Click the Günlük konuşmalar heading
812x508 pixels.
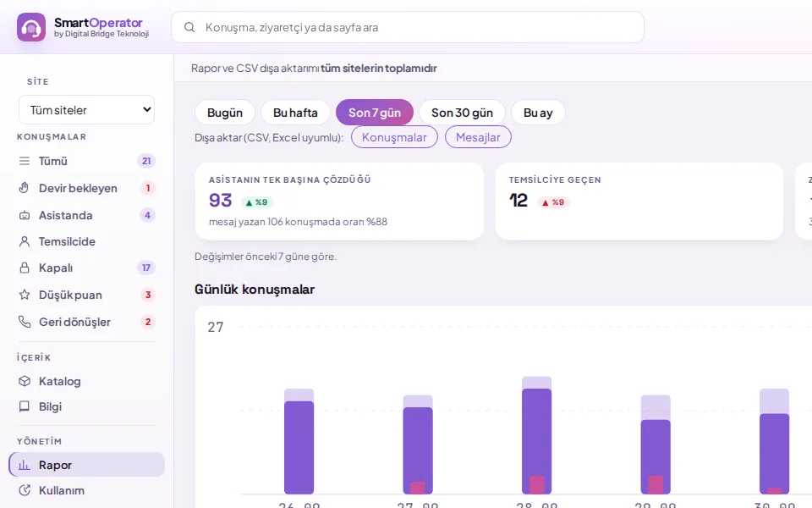tap(255, 290)
